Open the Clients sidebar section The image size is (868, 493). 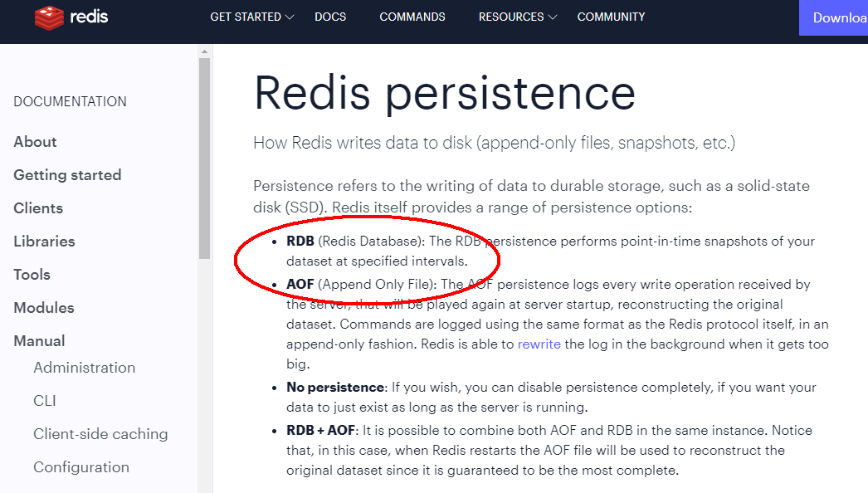click(38, 208)
